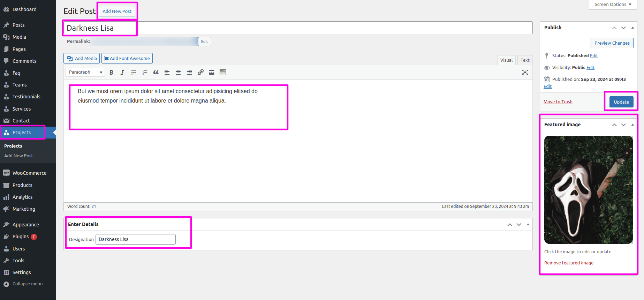Click into the post content editor
Viewport: 644px width, 300px height.
298,141
